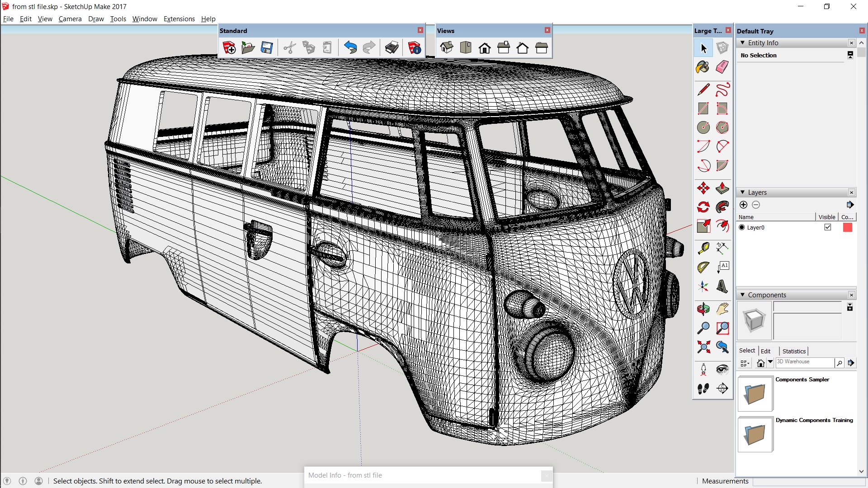Viewport: 868px width, 488px height.
Task: Activate the Orbit tool
Action: pyautogui.click(x=703, y=309)
